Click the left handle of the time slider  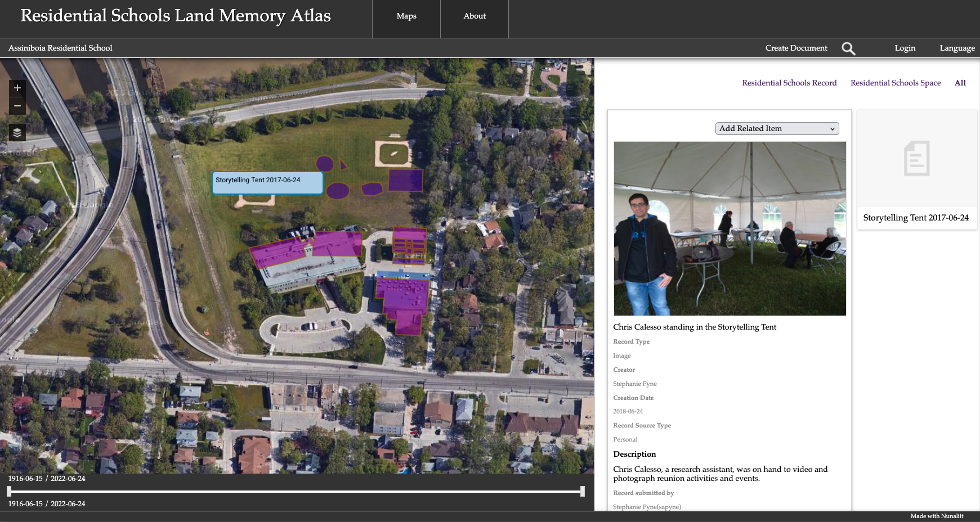point(9,492)
